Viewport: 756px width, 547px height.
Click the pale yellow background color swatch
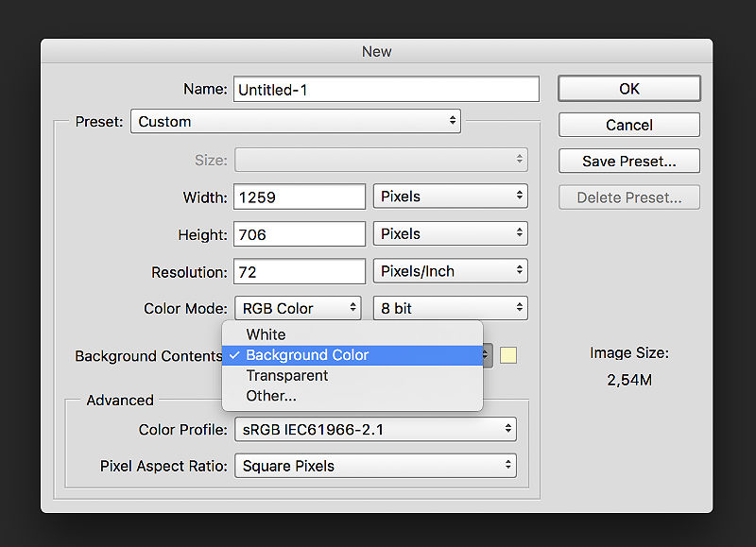pyautogui.click(x=508, y=355)
